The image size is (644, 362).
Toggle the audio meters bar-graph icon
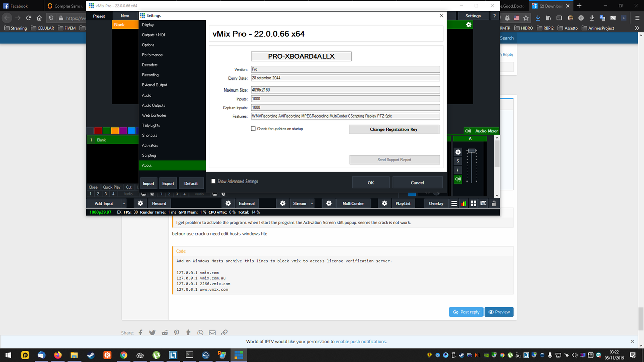tap(464, 203)
